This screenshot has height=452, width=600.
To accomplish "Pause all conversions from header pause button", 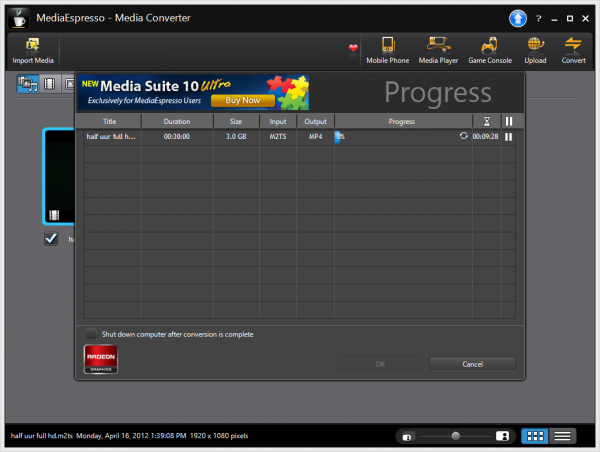I will coord(508,121).
